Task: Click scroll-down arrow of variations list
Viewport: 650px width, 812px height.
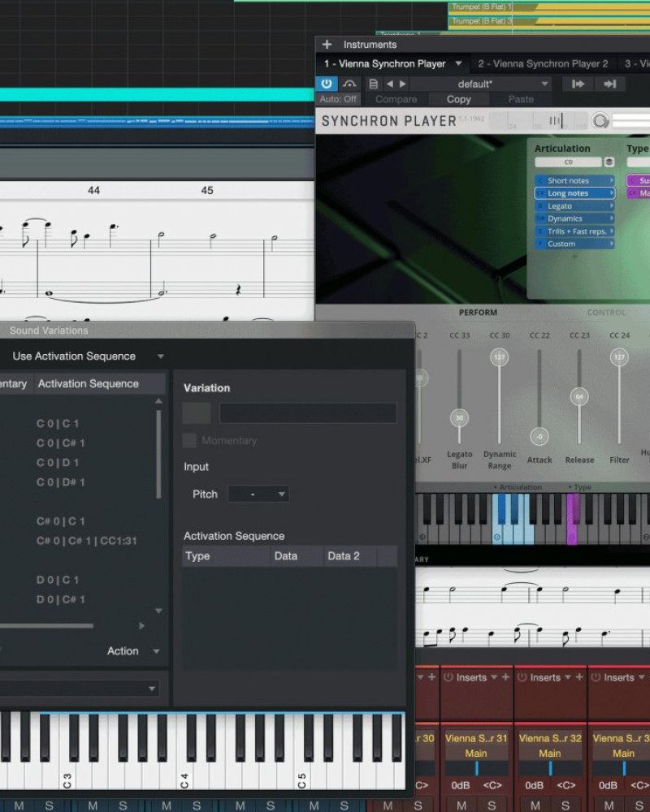Action: pyautogui.click(x=158, y=611)
